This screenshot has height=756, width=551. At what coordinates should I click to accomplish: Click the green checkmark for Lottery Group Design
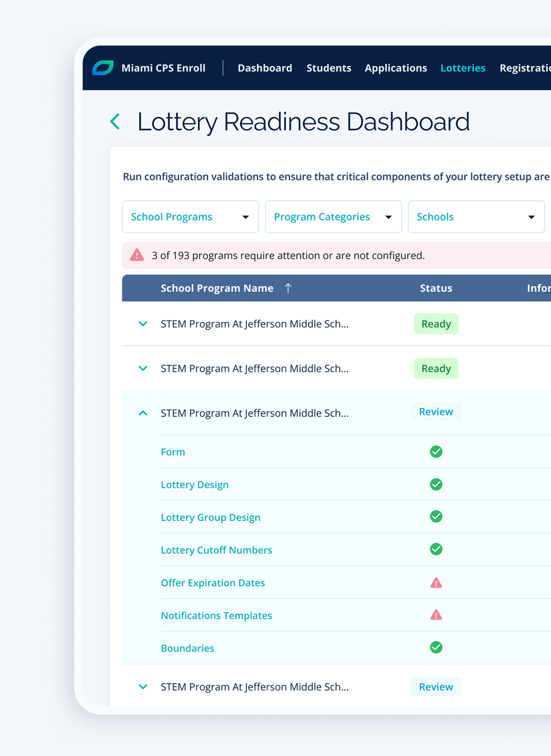click(x=436, y=517)
